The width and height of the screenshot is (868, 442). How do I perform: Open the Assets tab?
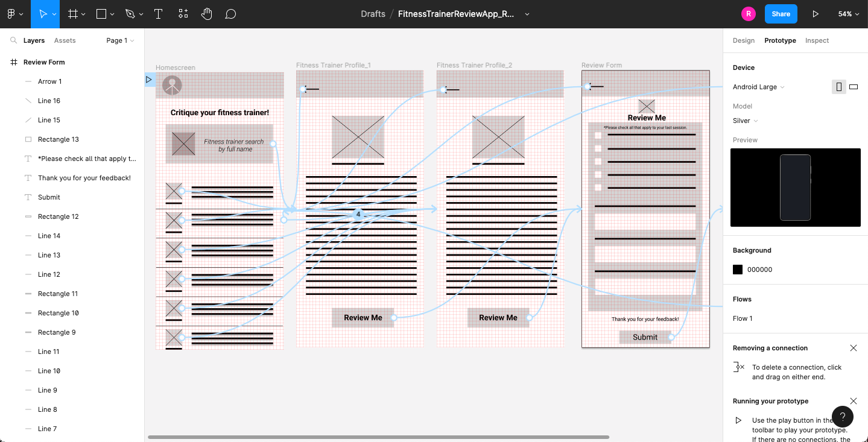click(65, 40)
